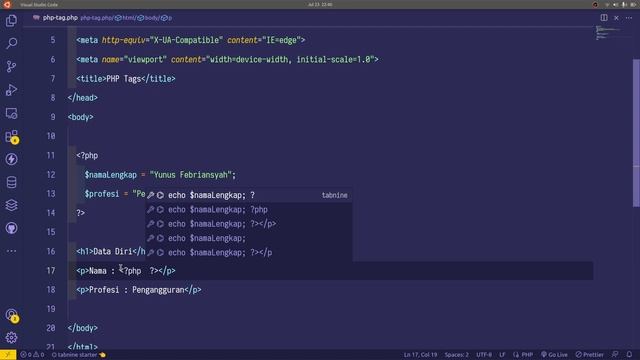Click the </head> tag on line 8
Screen dimensions: 640x360
pyautogui.click(x=82, y=98)
